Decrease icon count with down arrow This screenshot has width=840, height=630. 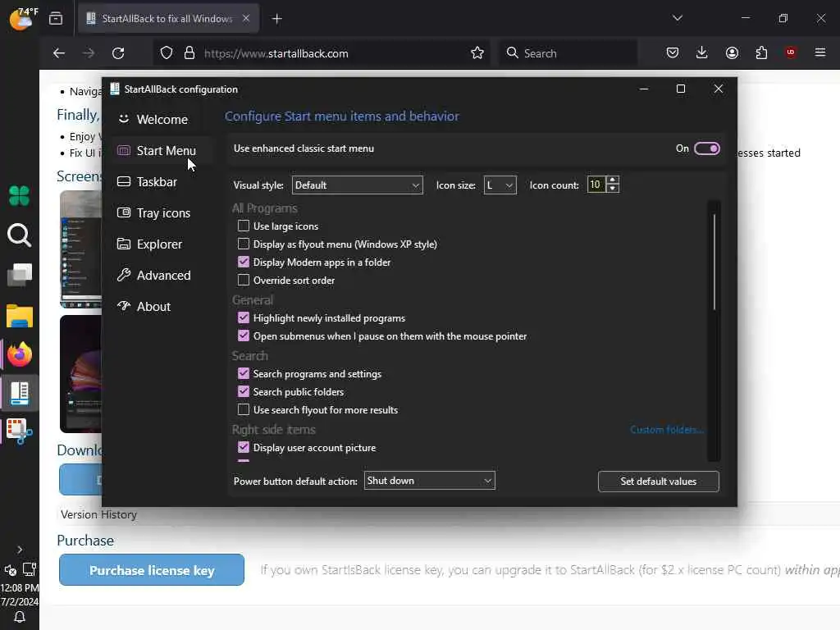coord(613,189)
